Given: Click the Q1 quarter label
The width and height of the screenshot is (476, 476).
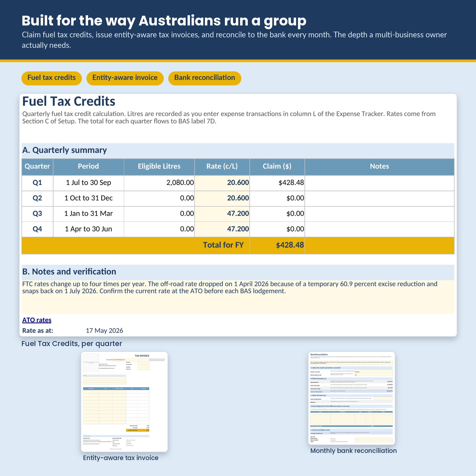Looking at the screenshot, I should [37, 183].
